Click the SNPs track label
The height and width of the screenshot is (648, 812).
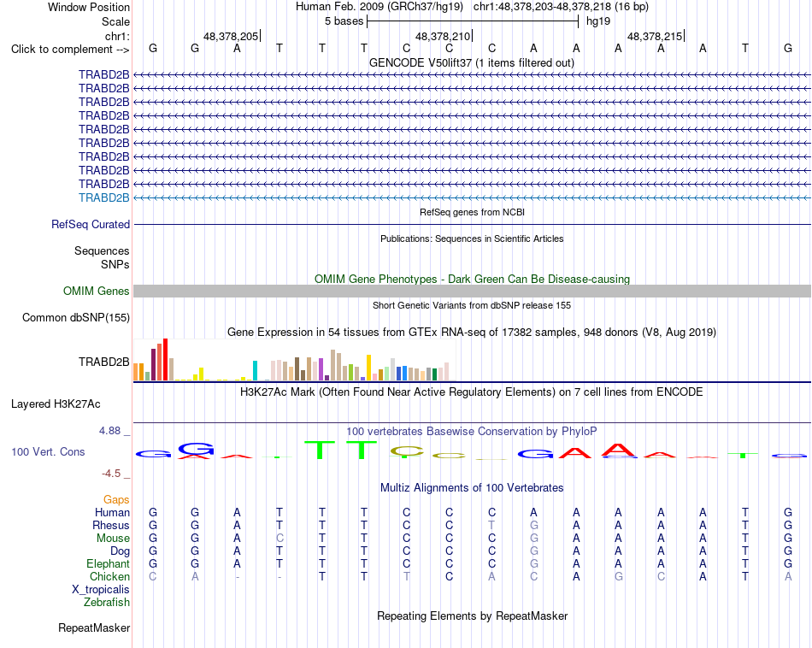[x=115, y=264]
